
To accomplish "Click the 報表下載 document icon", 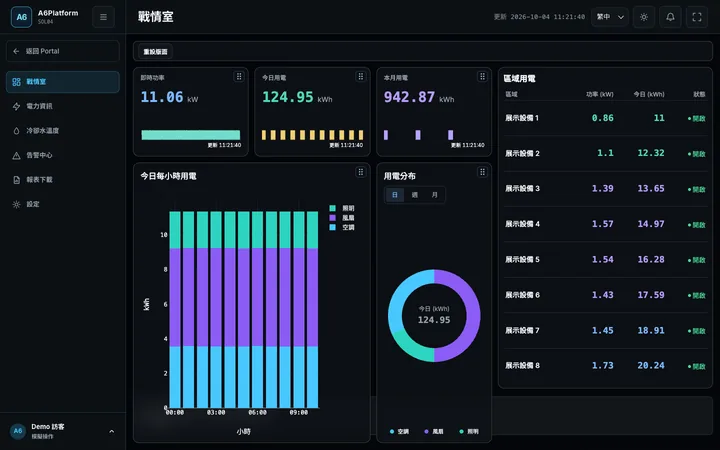I will click(17, 180).
